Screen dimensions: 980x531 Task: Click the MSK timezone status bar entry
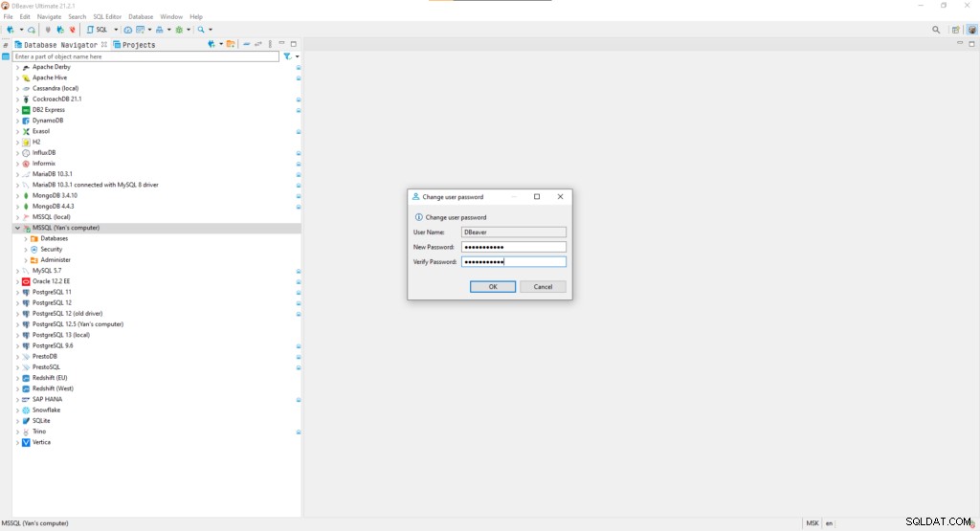[x=812, y=523]
